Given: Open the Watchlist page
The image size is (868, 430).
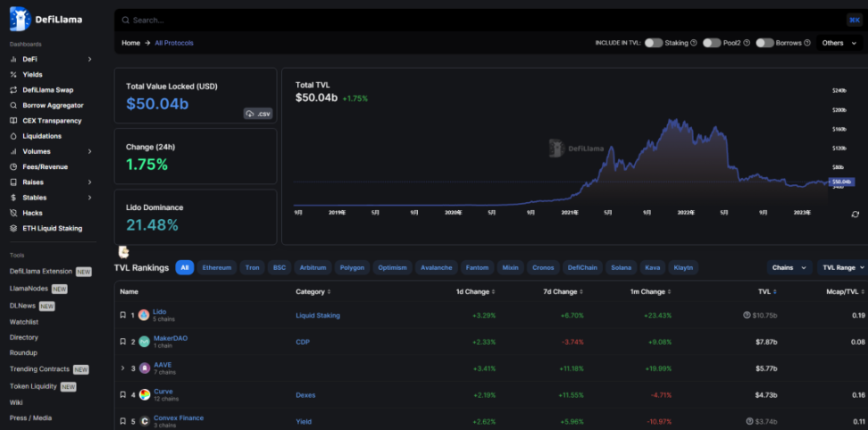Looking at the screenshot, I should click(x=24, y=322).
